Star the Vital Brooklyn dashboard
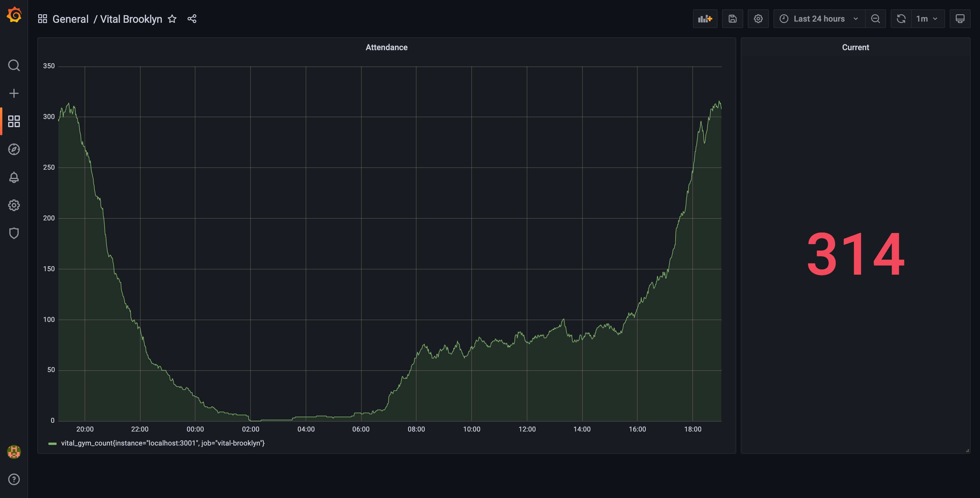The image size is (980, 498). tap(172, 19)
